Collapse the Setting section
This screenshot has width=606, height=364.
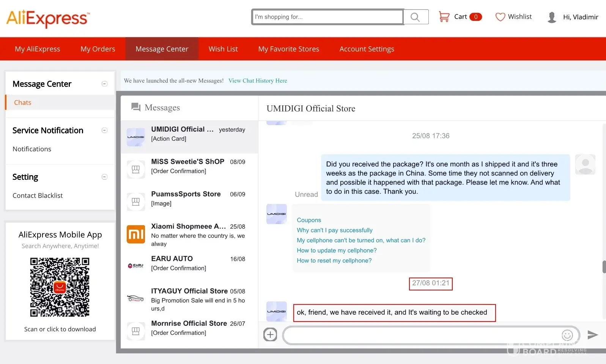point(104,177)
